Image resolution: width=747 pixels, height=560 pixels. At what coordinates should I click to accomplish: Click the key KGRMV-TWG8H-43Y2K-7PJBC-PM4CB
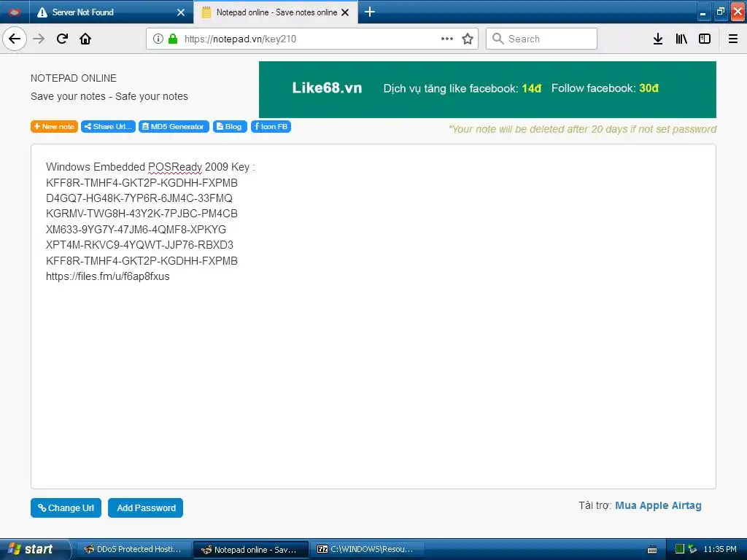pyautogui.click(x=142, y=214)
